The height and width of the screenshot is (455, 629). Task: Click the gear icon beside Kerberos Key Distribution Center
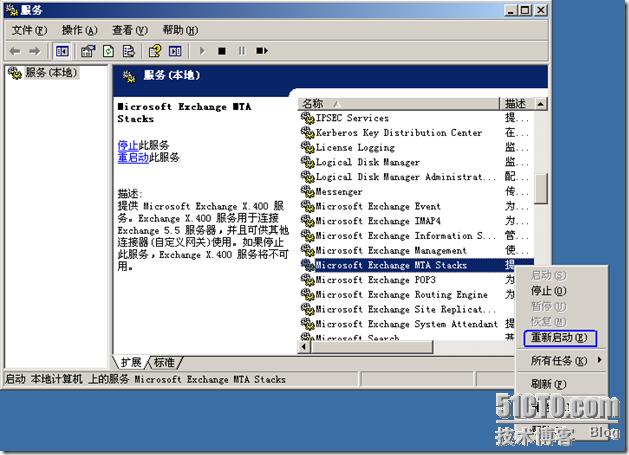[307, 132]
